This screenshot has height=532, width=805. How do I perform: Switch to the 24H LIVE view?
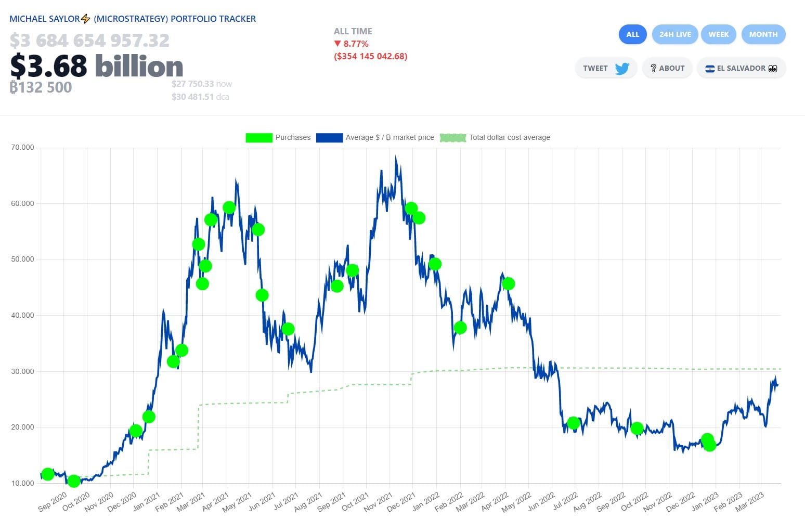[674, 34]
